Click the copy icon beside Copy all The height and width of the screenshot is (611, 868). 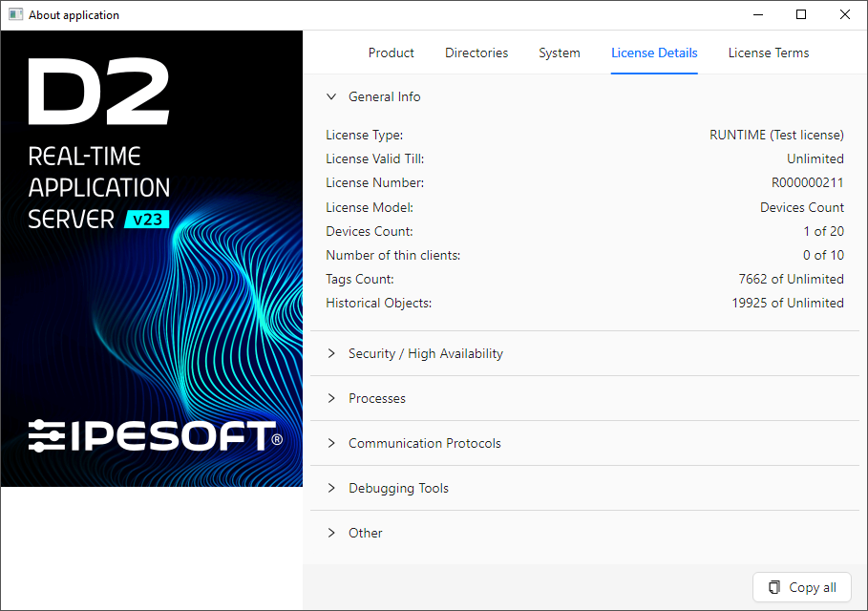(x=773, y=587)
